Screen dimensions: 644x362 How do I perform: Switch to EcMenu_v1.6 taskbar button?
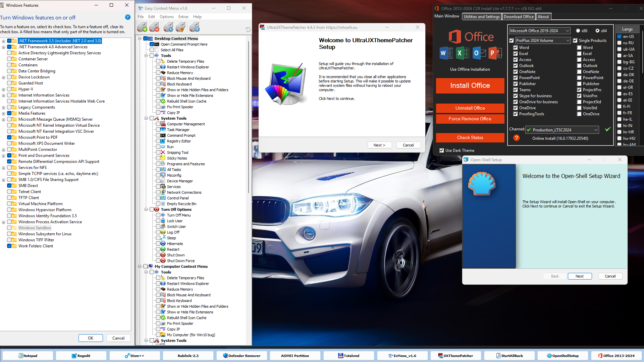pos(402,356)
